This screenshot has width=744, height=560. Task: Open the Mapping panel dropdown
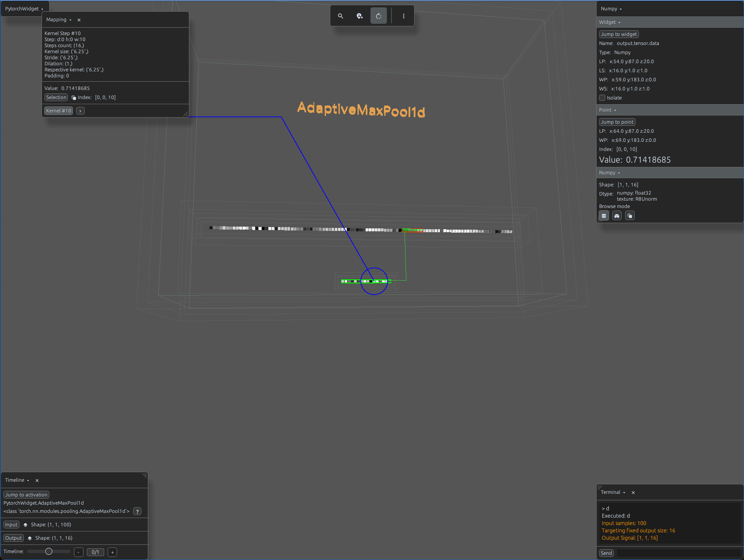70,20
